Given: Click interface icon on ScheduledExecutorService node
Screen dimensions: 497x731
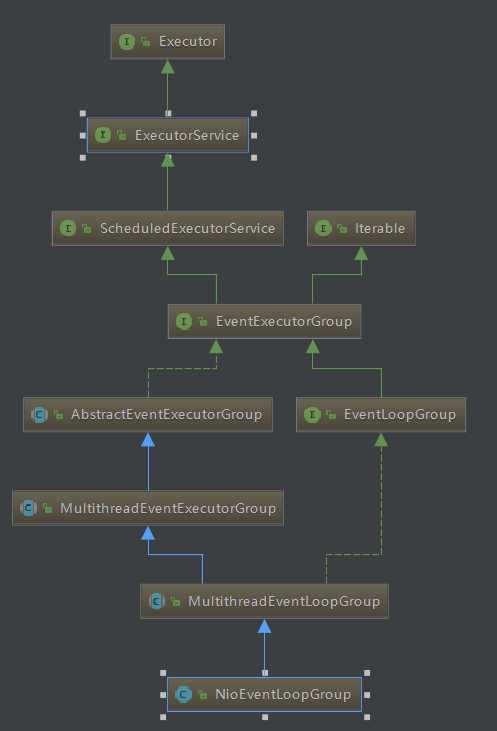Looking at the screenshot, I should click(x=68, y=228).
